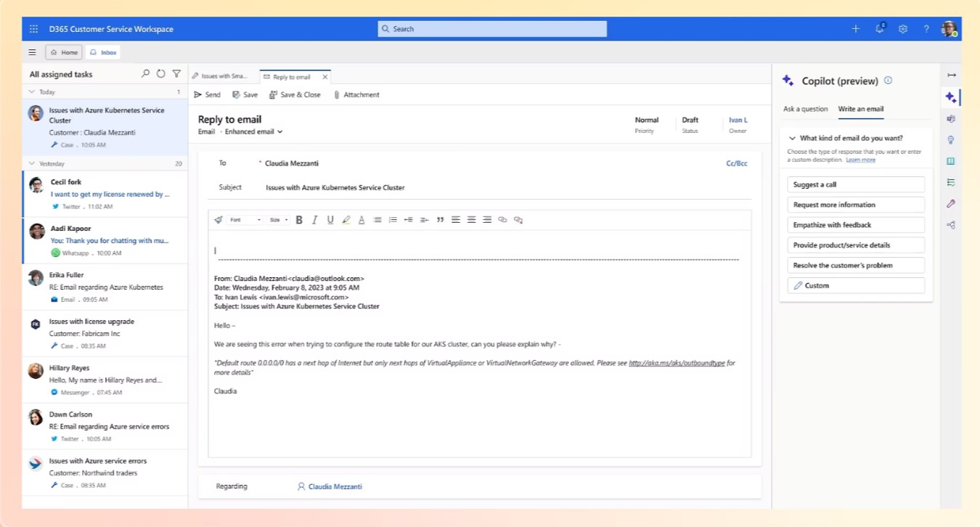Click the format painter icon in the editor
The image size is (980, 527).
(x=219, y=220)
